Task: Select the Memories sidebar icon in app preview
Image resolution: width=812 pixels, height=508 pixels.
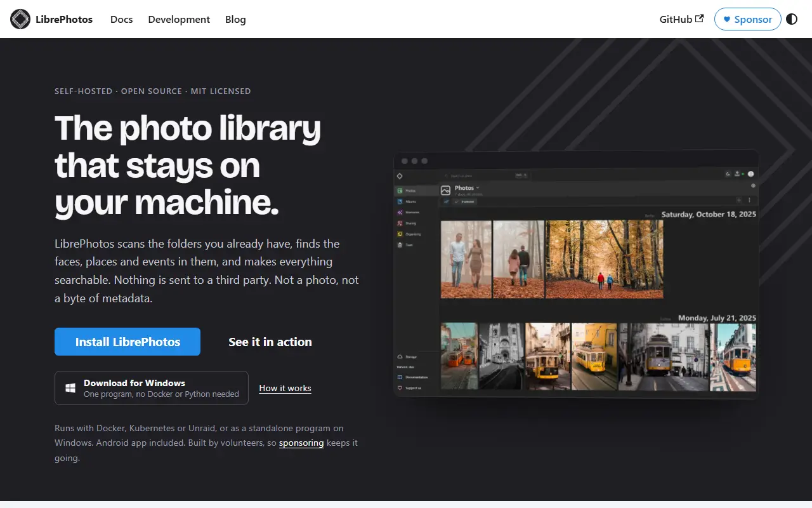Action: click(400, 212)
